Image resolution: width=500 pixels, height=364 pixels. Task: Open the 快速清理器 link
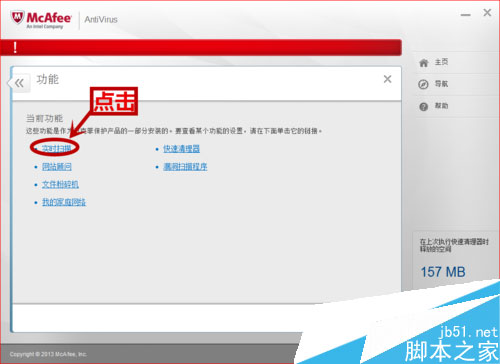[181, 149]
